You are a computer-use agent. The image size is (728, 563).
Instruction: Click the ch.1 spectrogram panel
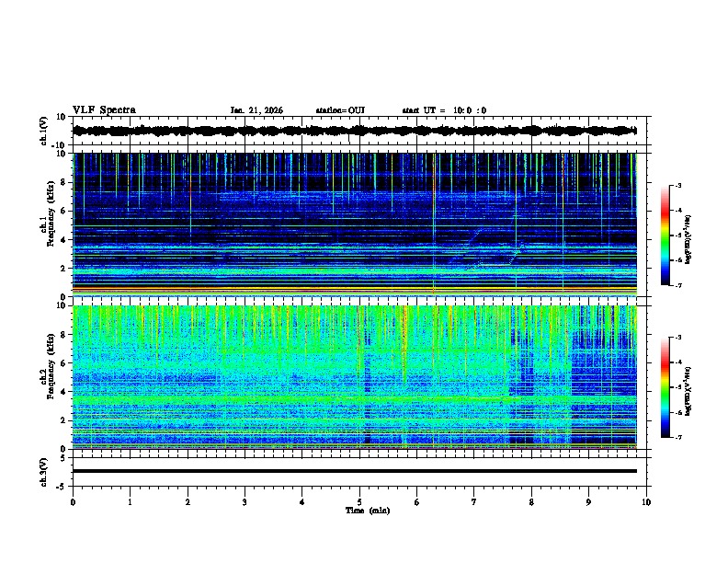click(x=355, y=224)
